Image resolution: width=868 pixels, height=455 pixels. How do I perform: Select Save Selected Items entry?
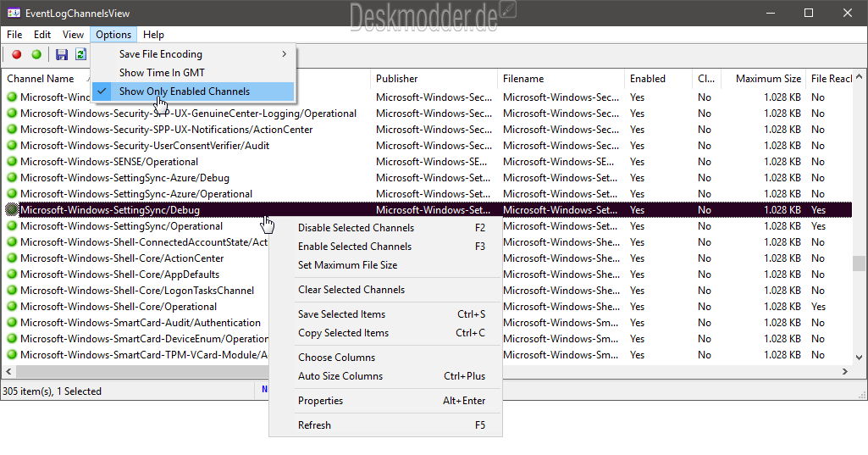(x=386, y=314)
